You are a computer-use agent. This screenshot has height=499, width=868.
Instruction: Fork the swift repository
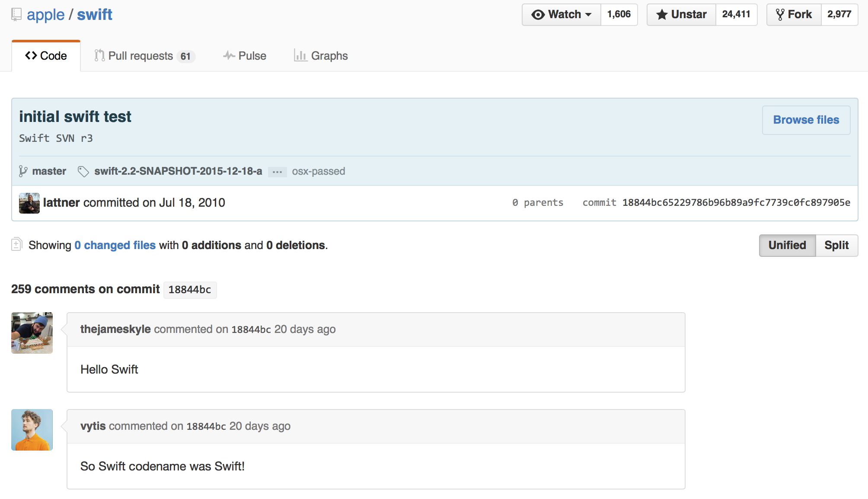coord(794,15)
